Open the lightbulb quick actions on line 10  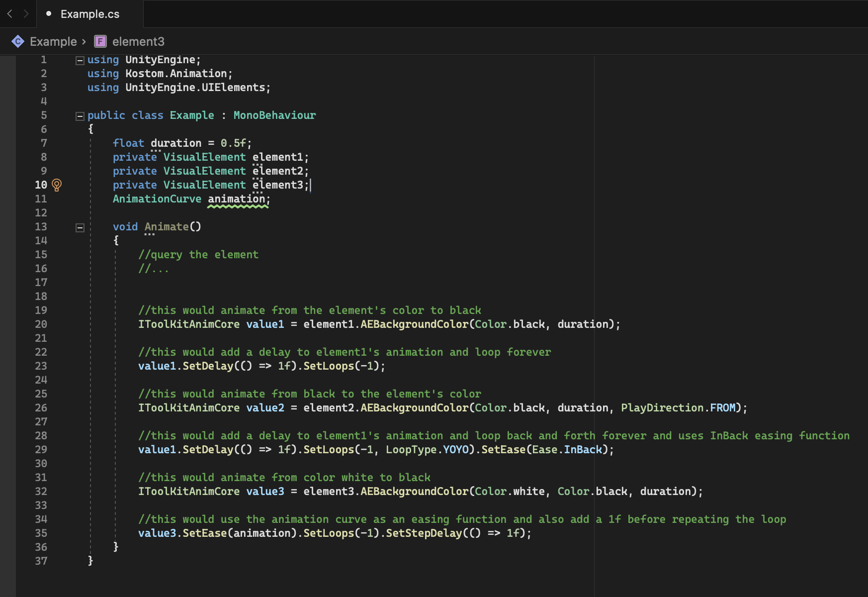[57, 185]
